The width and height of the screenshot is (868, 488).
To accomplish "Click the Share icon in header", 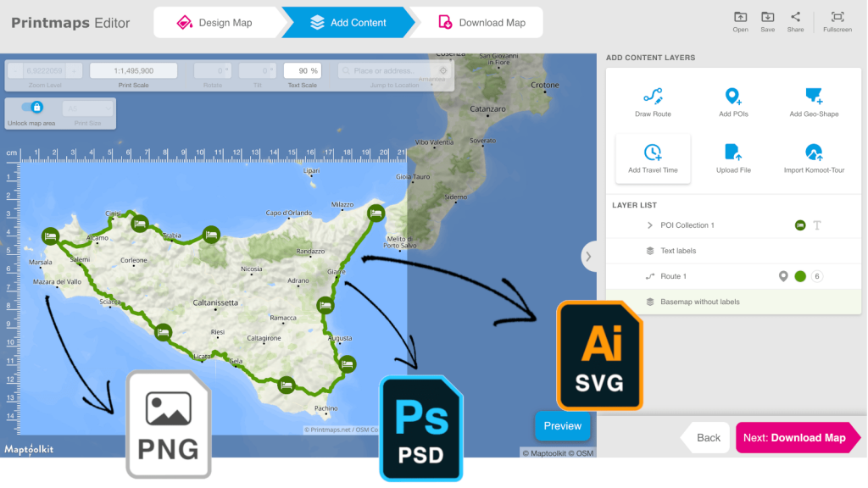I will pyautogui.click(x=795, y=21).
